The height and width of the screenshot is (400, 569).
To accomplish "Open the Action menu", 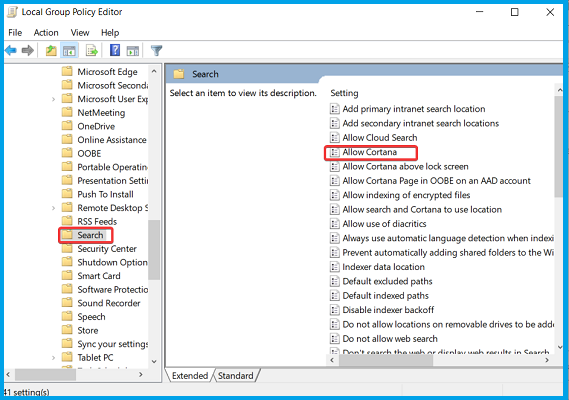I will (46, 33).
